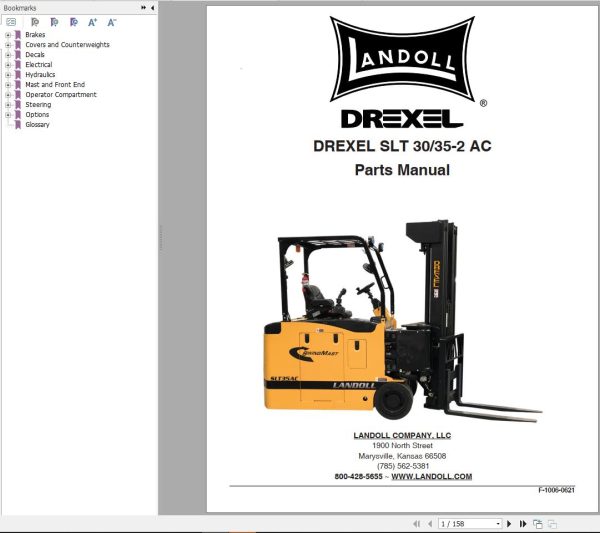Viewport: 600px width, 533px height.
Task: Click the Marysville, Kansas 66508 line
Action: coord(402,456)
